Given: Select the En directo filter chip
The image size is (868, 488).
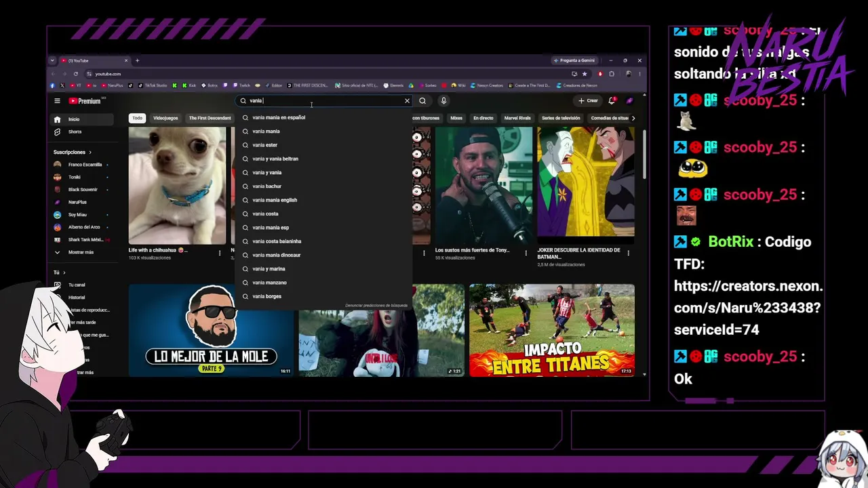Looking at the screenshot, I should click(484, 118).
